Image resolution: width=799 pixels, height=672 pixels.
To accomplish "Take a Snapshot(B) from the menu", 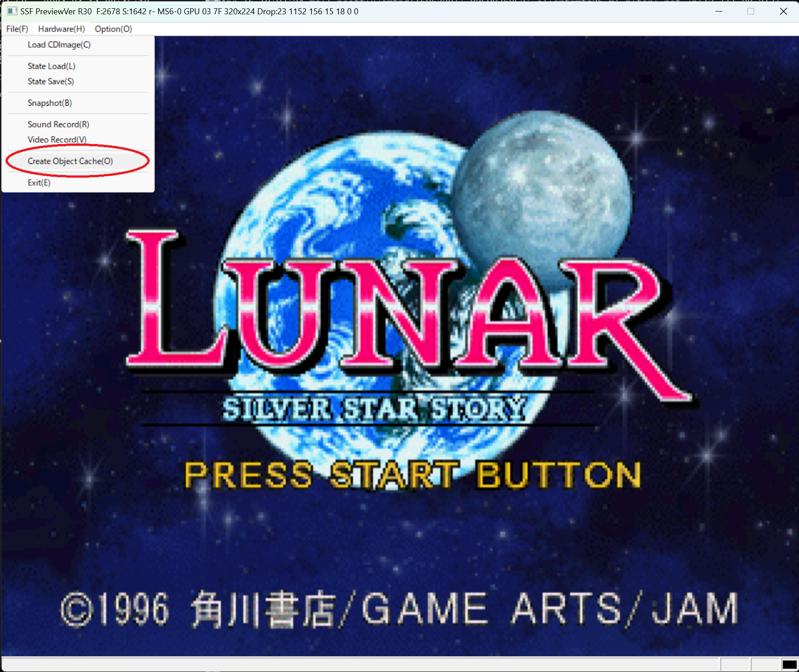I will (x=78, y=103).
